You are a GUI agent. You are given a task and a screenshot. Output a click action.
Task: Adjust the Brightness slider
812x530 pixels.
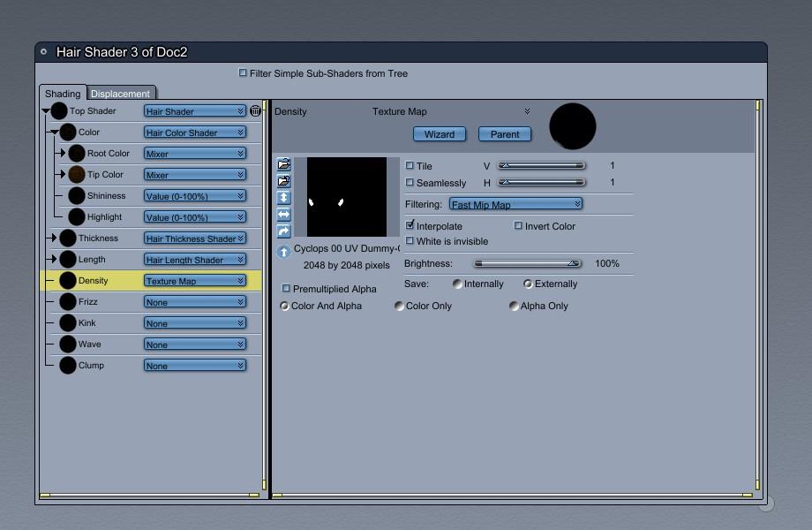[528, 263]
